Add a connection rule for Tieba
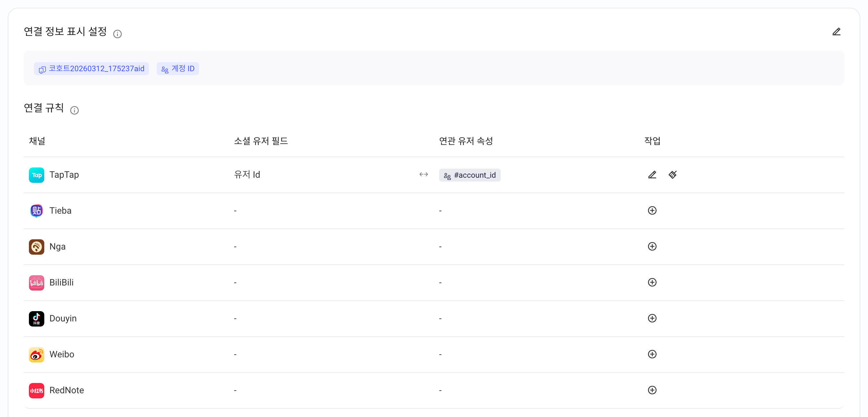The width and height of the screenshot is (868, 417). click(x=652, y=210)
